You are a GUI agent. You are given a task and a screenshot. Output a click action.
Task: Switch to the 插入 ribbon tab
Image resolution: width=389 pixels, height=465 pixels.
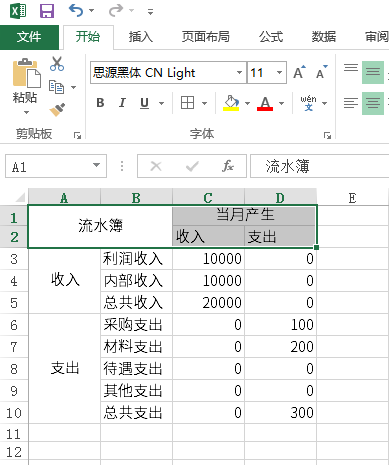tap(140, 37)
